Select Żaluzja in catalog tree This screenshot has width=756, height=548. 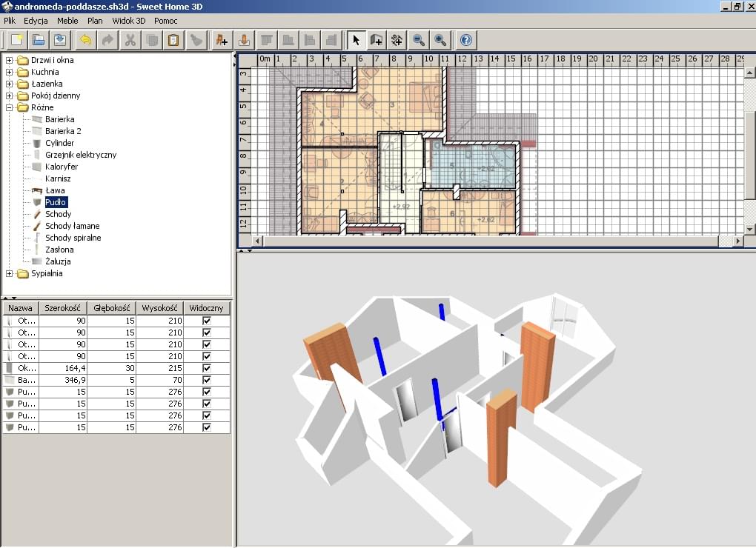[x=58, y=261]
